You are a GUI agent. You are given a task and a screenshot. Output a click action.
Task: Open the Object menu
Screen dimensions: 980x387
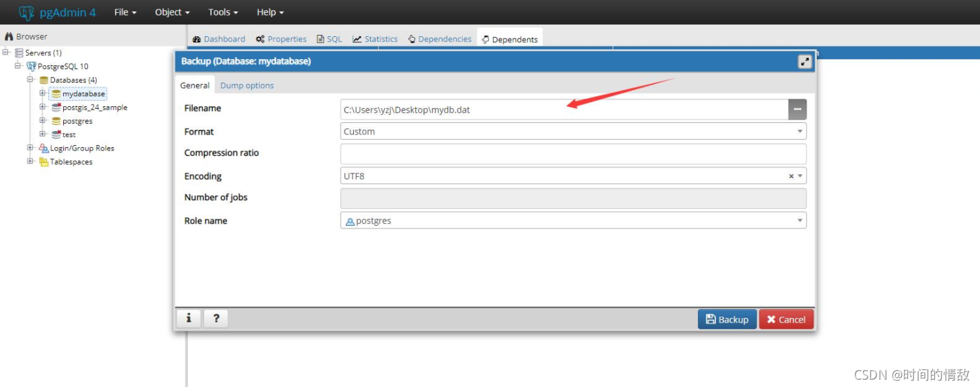tap(172, 12)
